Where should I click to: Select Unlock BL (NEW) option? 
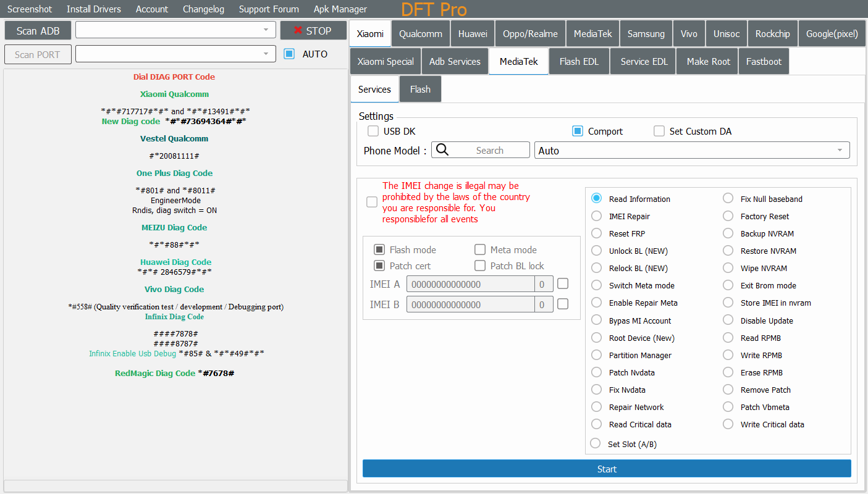tap(596, 251)
